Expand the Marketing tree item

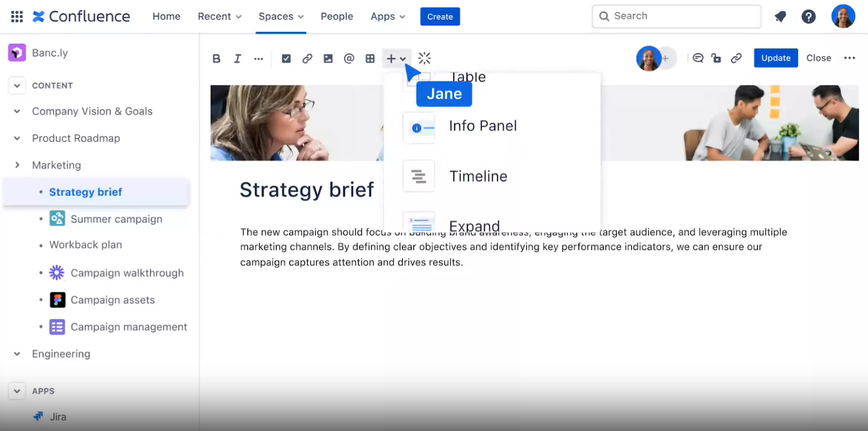17,165
